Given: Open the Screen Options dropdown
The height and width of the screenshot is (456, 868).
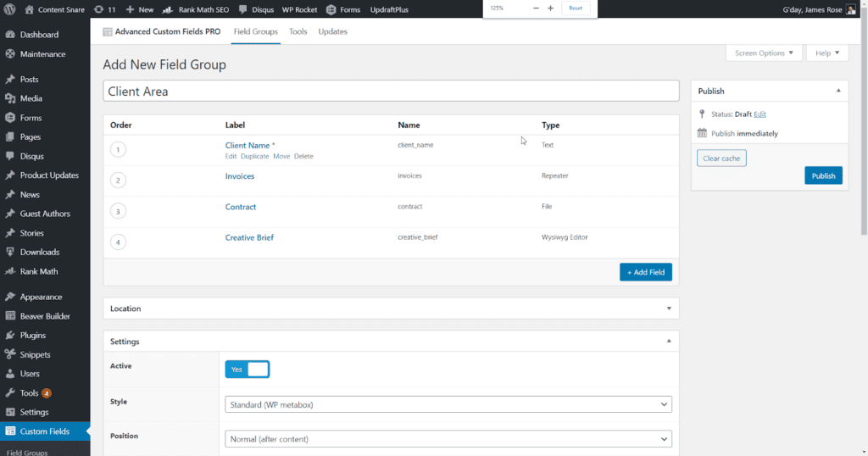Looking at the screenshot, I should coord(764,53).
